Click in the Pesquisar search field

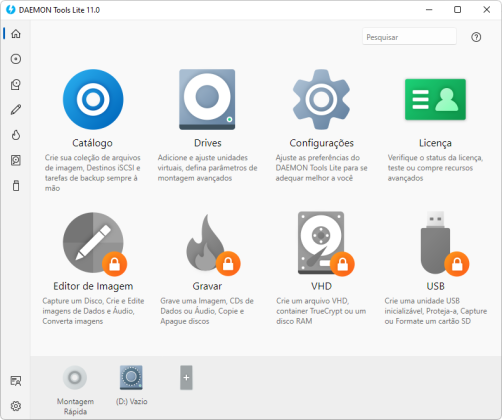pyautogui.click(x=409, y=37)
